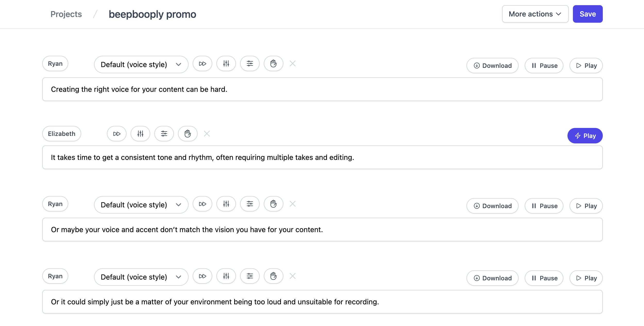Screen dimensions: 644x326
Task: Click the horizontal settings sliders icon in third row
Action: coord(250,204)
